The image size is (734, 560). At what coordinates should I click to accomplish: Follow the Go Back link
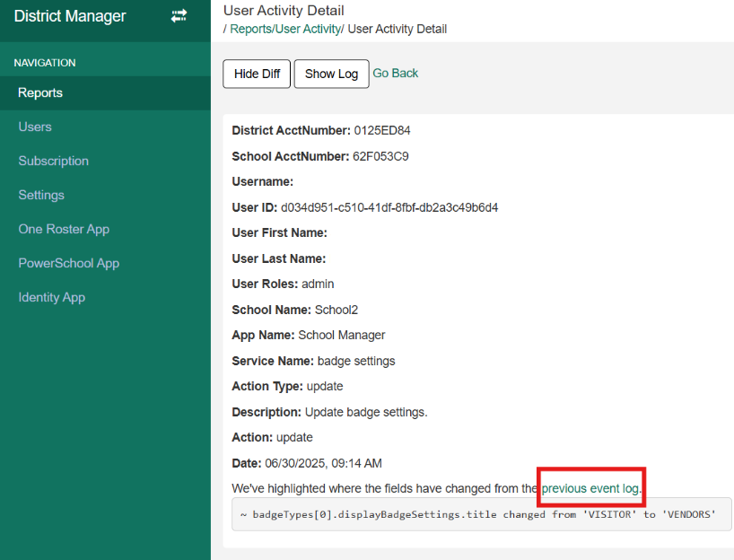[x=395, y=74]
